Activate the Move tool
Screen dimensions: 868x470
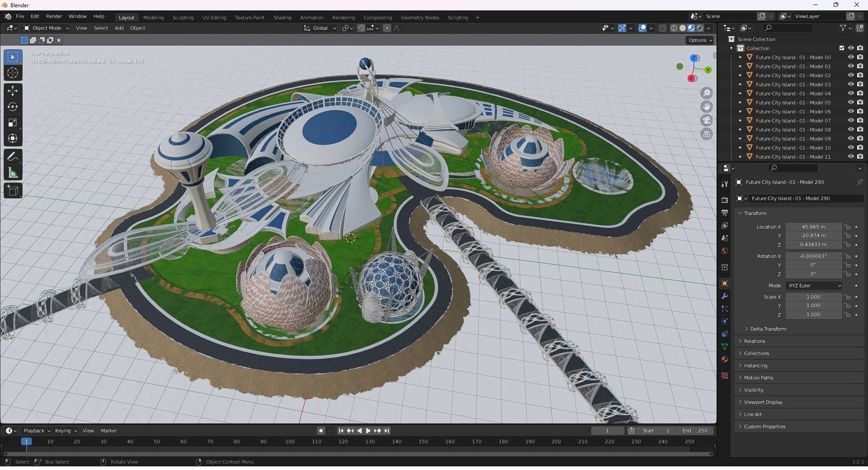tap(13, 91)
